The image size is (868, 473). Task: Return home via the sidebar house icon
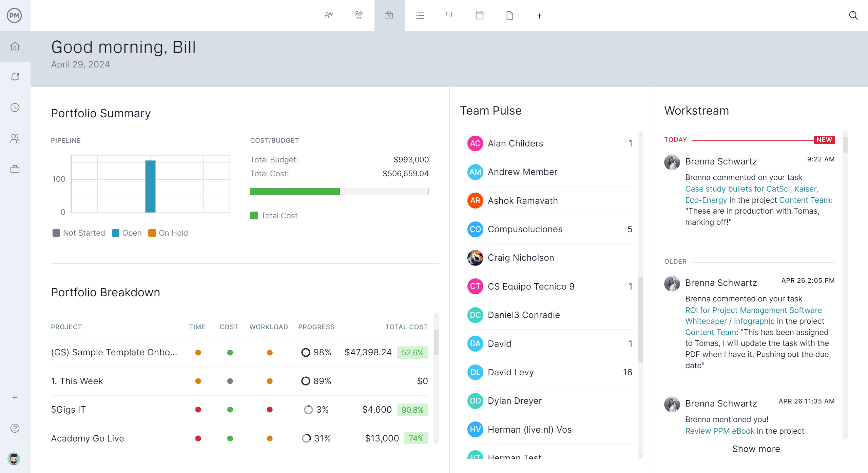pyautogui.click(x=15, y=46)
